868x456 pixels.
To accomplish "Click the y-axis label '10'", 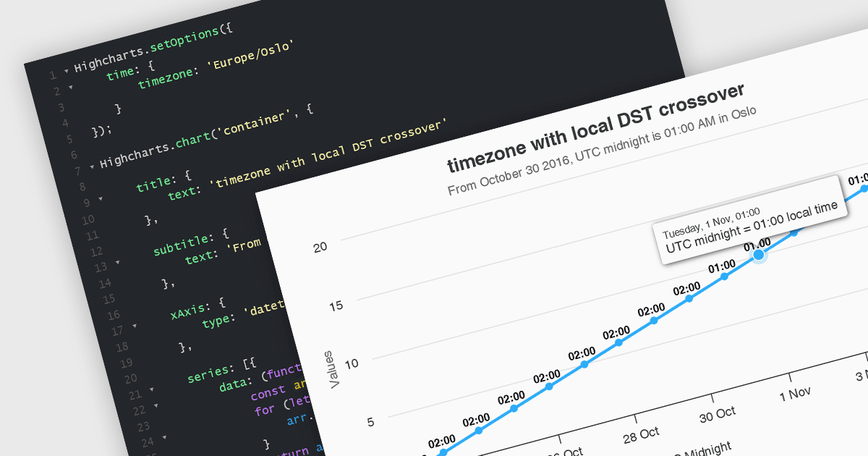I will 352,362.
